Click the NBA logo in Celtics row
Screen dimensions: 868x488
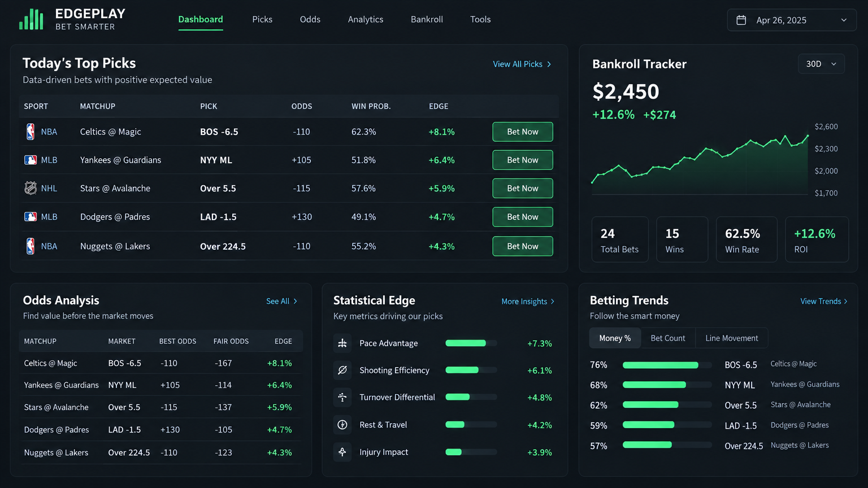[x=31, y=132]
